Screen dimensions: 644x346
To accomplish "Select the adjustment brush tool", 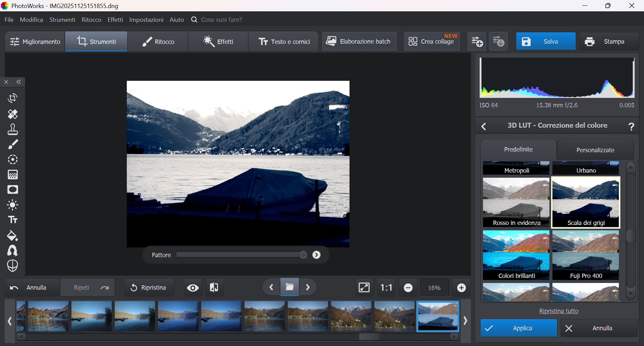I will (x=13, y=145).
